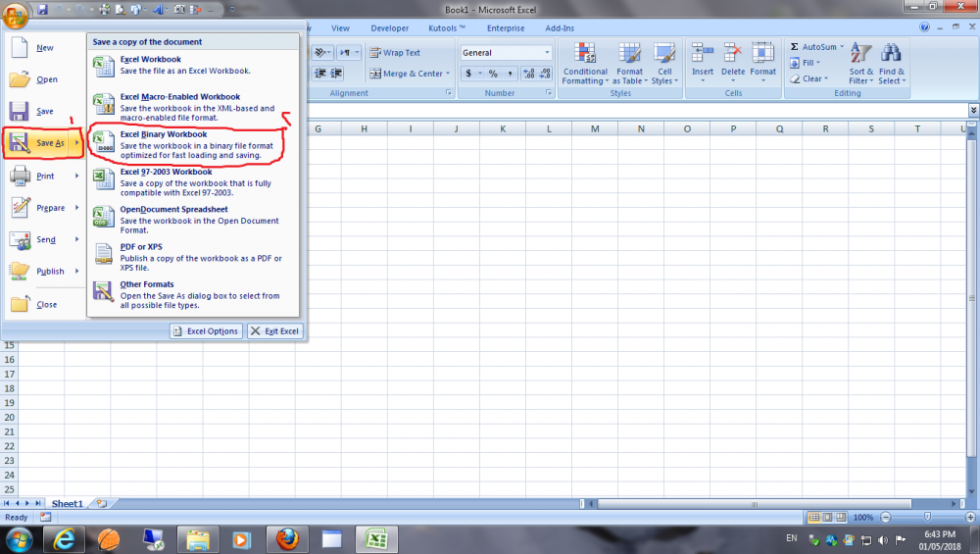Click the Undo arrow in Quick Access Toolbar
The height and width of the screenshot is (554, 980).
(60, 10)
